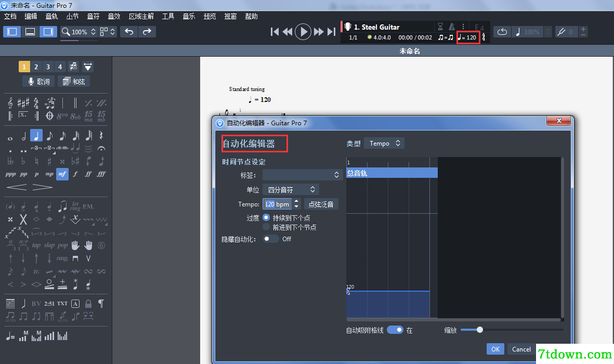614x364 pixels.
Task: Switch to voice 3
Action: coord(48,67)
